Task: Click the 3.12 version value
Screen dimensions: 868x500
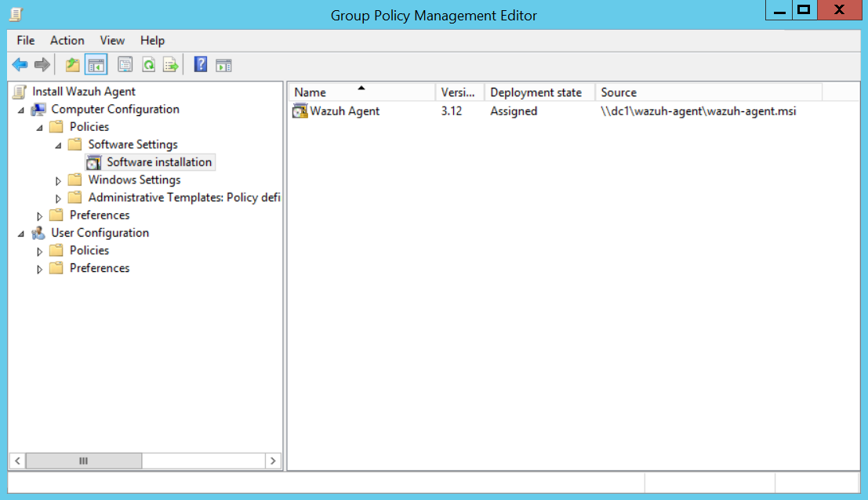Action: [451, 111]
